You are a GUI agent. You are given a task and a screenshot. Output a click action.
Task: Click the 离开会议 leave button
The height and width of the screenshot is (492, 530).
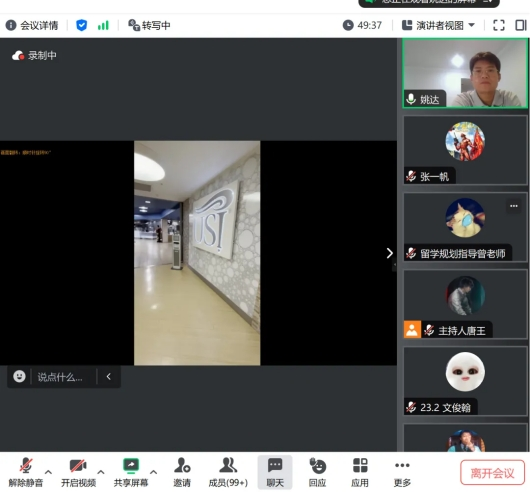[x=492, y=472]
